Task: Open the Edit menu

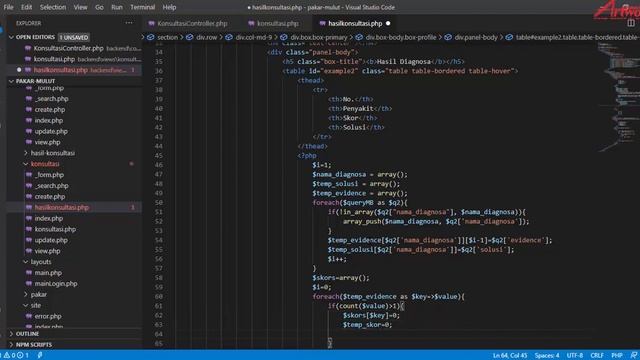Action: click(27, 7)
